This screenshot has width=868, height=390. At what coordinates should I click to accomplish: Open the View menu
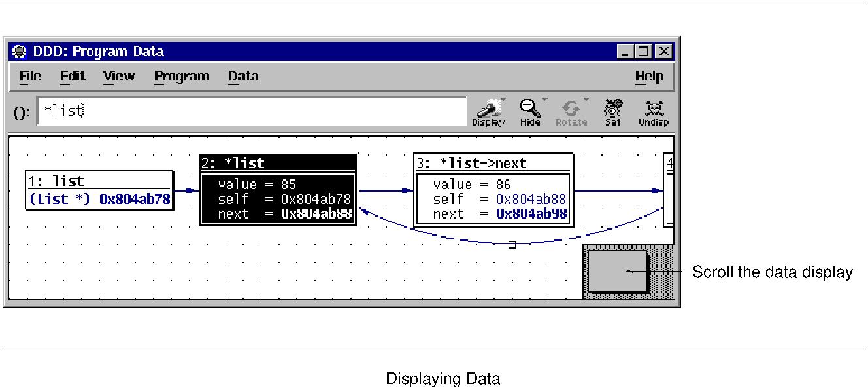[119, 76]
